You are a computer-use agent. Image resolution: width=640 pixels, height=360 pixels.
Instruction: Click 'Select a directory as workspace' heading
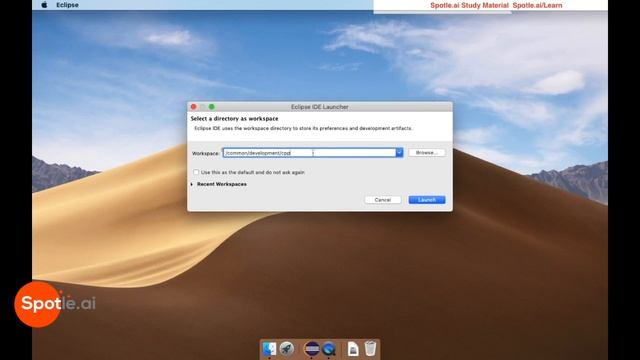(x=234, y=118)
